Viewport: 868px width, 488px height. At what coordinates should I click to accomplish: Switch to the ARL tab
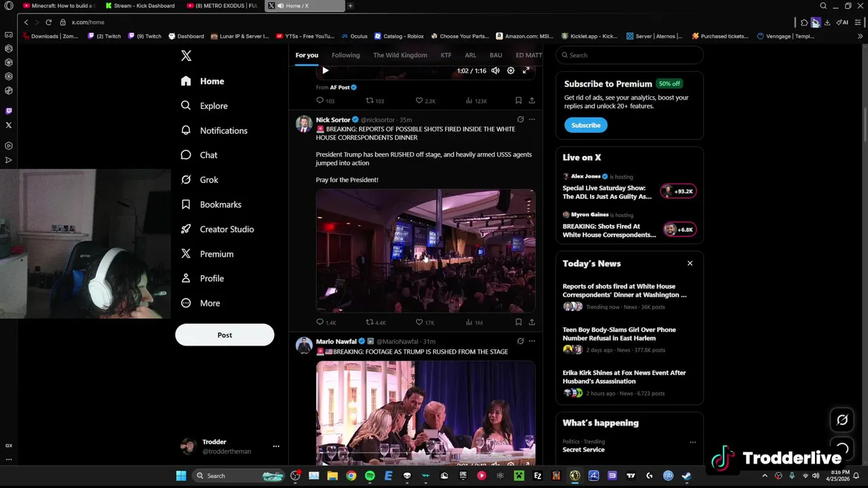tap(471, 55)
